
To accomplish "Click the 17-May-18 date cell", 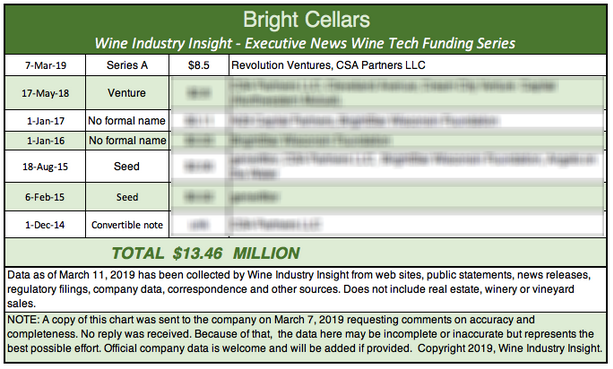I will tap(45, 93).
